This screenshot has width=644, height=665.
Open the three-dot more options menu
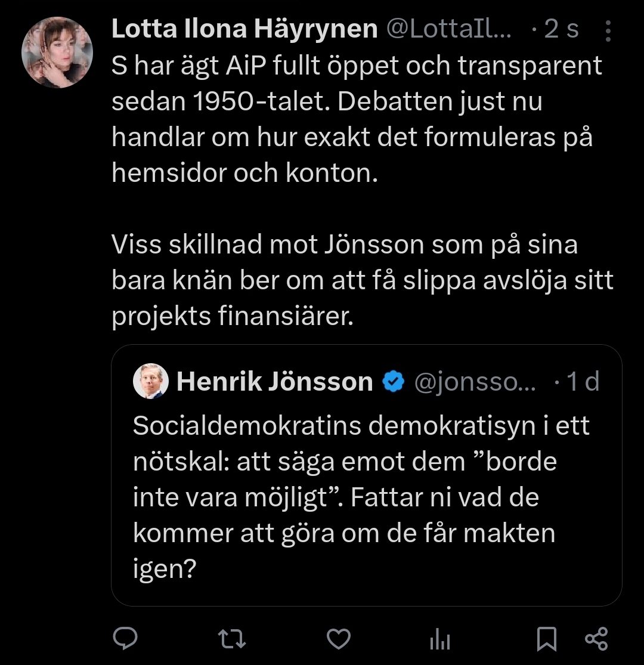point(608,30)
